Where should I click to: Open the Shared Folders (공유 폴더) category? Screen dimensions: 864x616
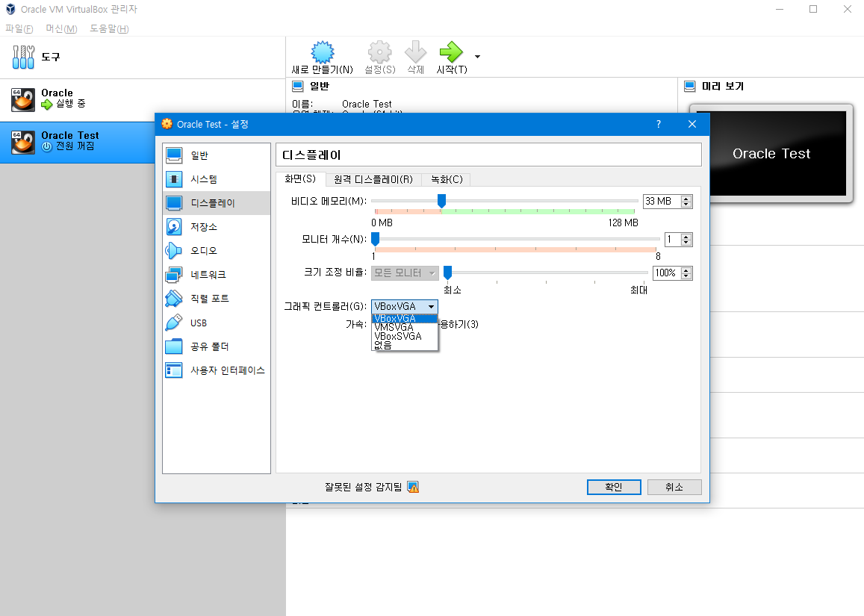click(216, 346)
